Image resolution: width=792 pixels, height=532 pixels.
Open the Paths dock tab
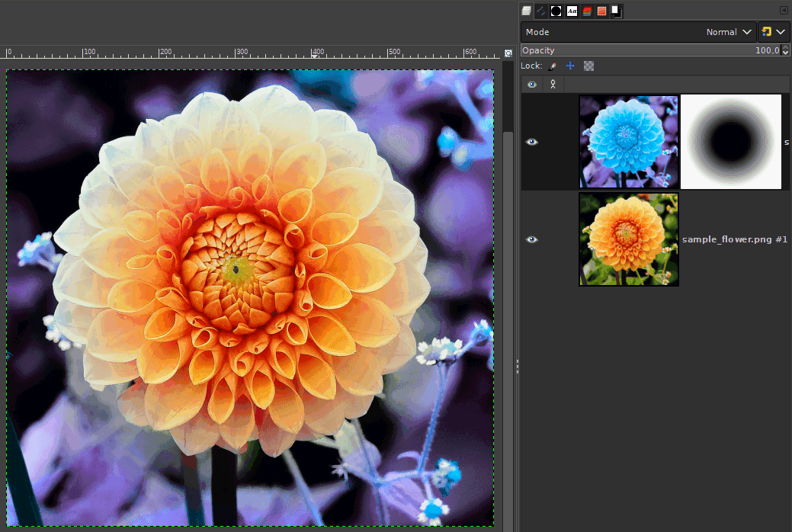click(541, 11)
